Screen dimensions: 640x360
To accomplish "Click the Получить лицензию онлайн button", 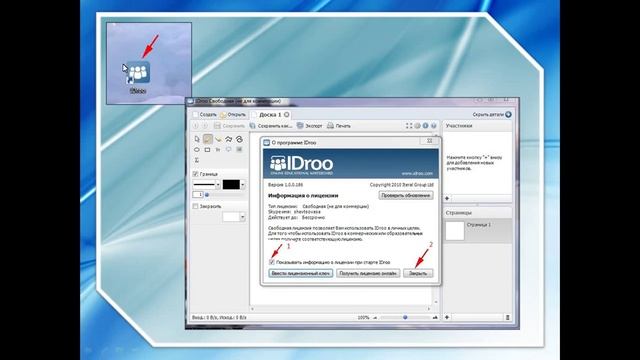I will tap(368, 273).
